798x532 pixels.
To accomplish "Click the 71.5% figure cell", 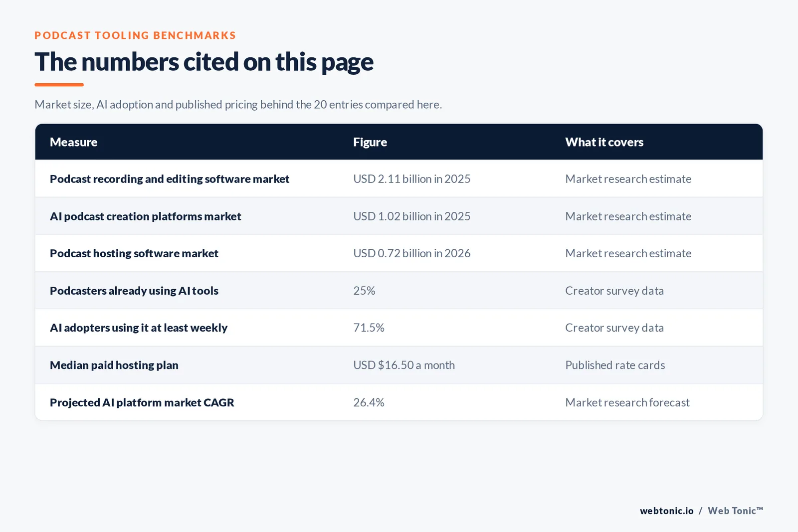I will pos(369,328).
